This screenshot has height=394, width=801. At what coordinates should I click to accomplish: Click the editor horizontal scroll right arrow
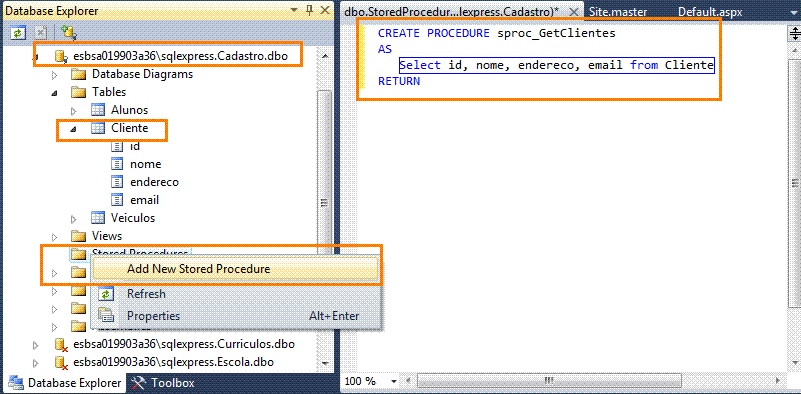click(x=779, y=381)
